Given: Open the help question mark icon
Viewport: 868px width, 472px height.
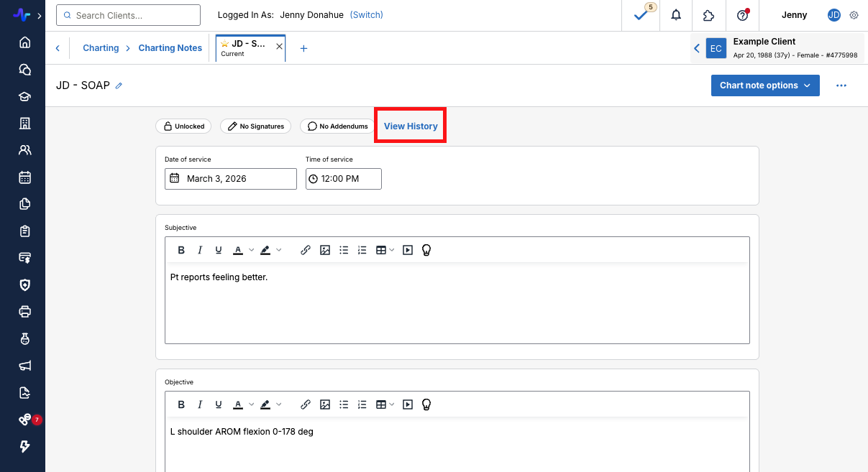Looking at the screenshot, I should pos(743,15).
